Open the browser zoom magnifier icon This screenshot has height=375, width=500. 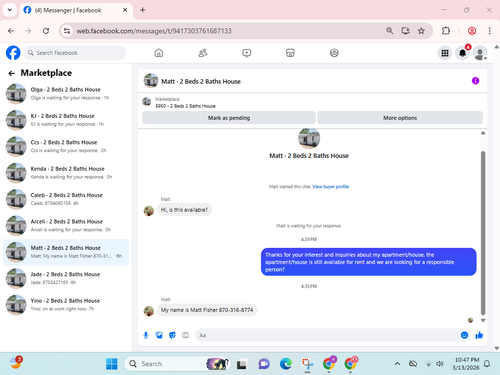pos(389,31)
